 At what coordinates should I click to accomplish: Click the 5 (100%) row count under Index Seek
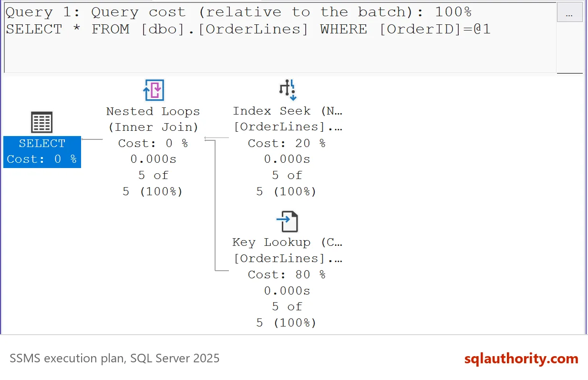286,192
